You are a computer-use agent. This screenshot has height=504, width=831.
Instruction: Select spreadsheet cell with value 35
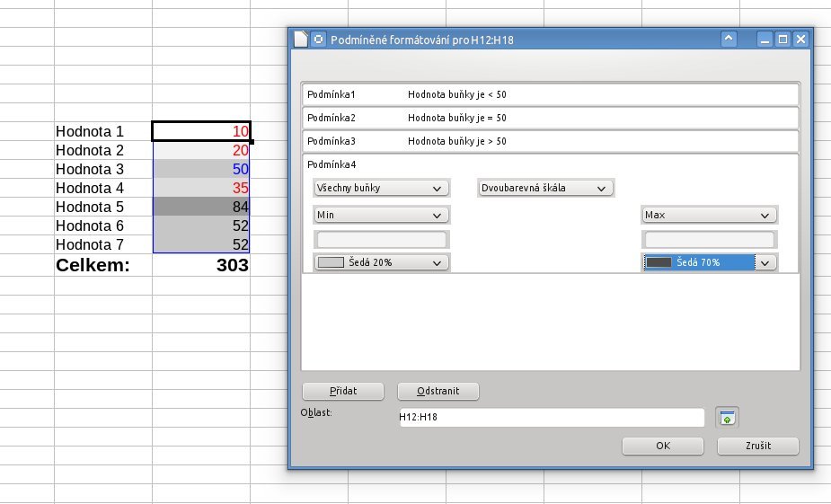coord(201,188)
